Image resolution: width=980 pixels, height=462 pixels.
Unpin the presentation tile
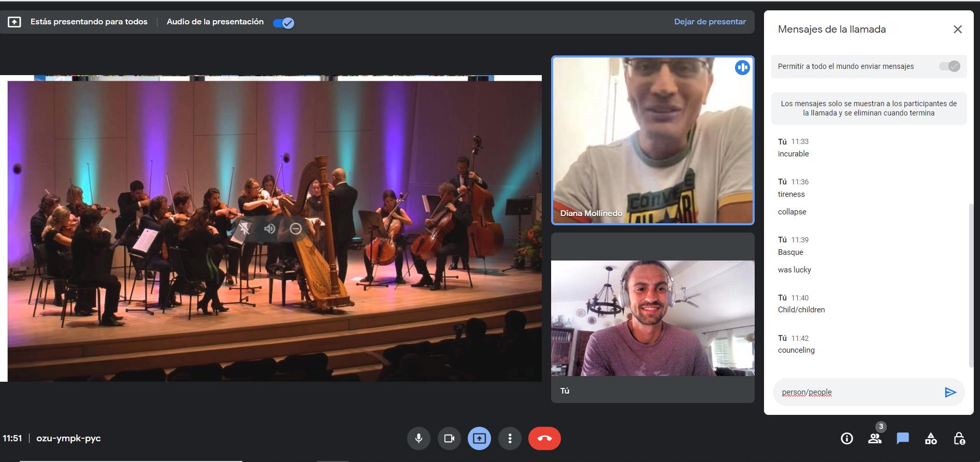tap(244, 228)
